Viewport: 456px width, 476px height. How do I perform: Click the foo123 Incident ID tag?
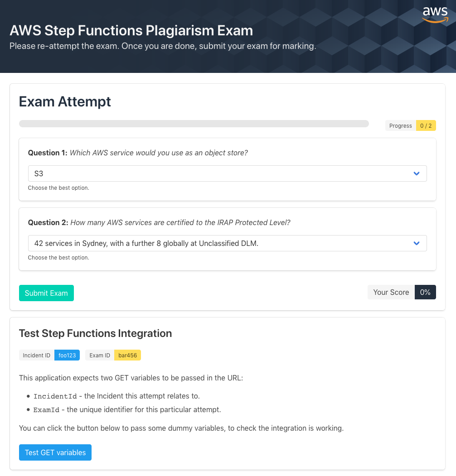(x=67, y=355)
